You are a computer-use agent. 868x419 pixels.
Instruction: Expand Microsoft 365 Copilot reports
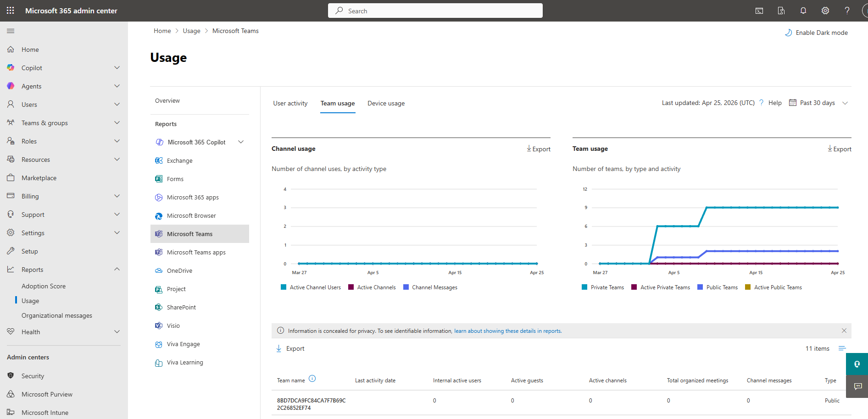coord(241,142)
